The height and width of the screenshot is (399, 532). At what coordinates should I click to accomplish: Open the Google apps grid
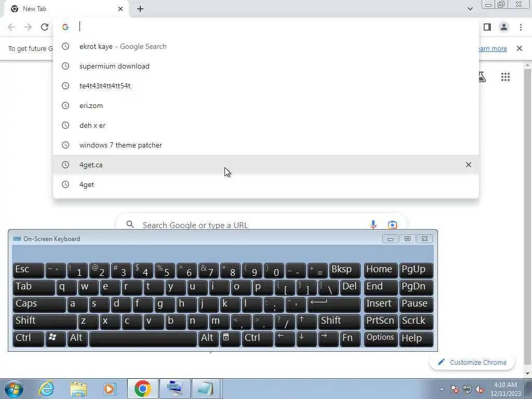tap(506, 77)
